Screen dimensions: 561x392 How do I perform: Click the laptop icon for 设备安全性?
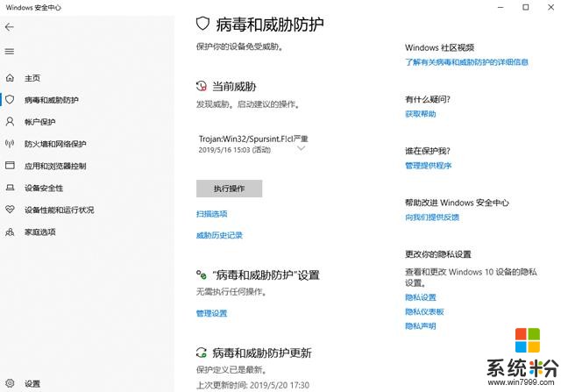10,188
